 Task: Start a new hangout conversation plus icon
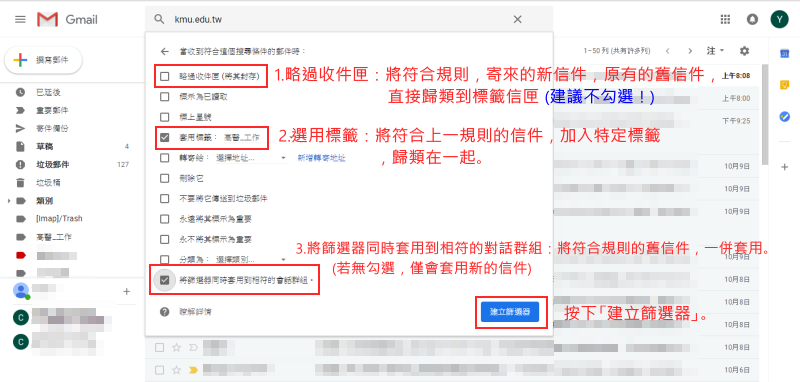[x=127, y=292]
